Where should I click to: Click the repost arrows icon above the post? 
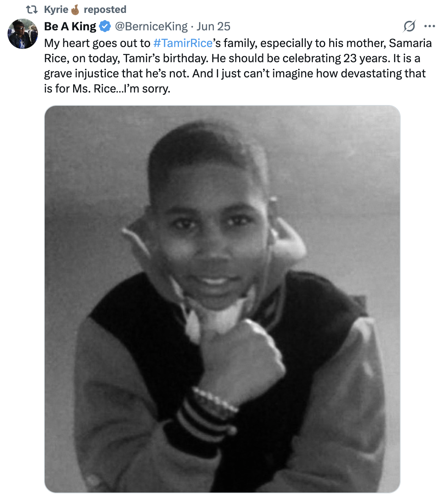point(32,9)
